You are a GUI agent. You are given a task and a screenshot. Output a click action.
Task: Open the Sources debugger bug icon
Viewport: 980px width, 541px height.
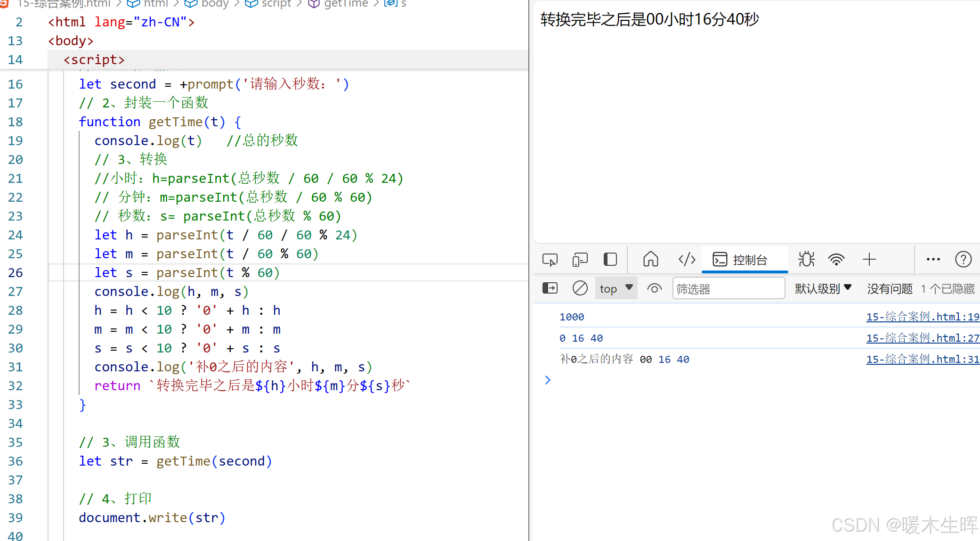(x=806, y=259)
